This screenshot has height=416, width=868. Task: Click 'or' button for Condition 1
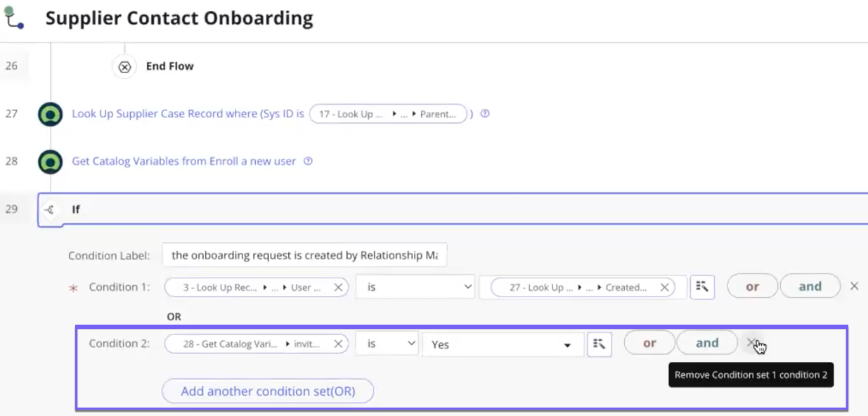click(753, 286)
